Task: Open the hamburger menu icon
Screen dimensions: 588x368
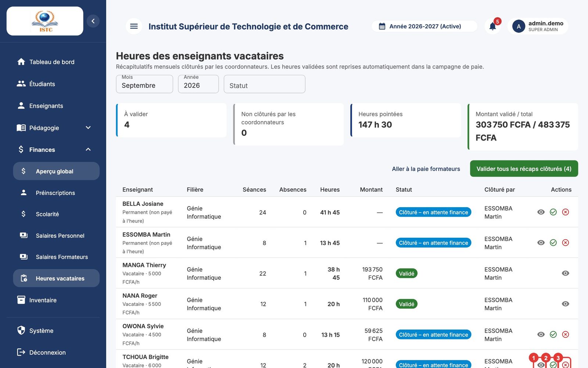Action: pos(134,26)
